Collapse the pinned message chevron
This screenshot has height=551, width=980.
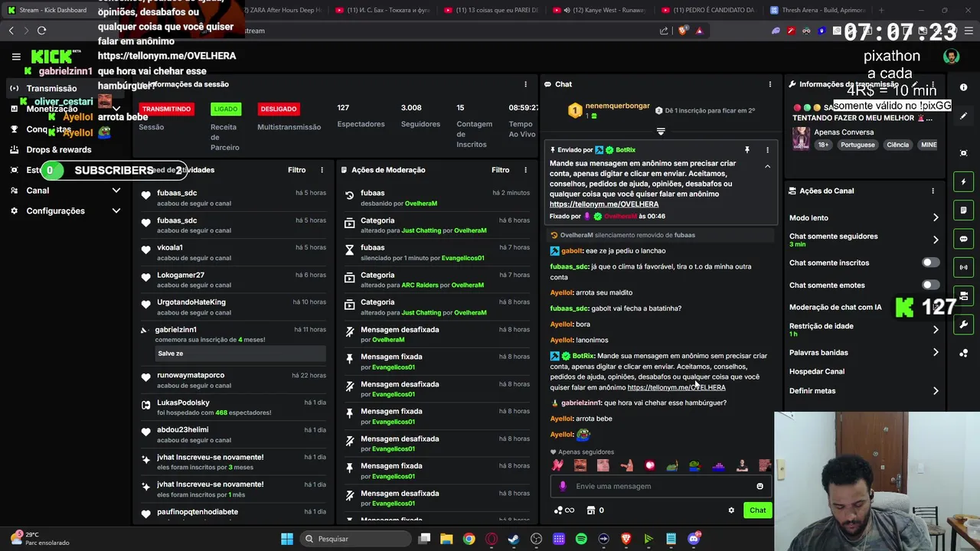pos(767,166)
